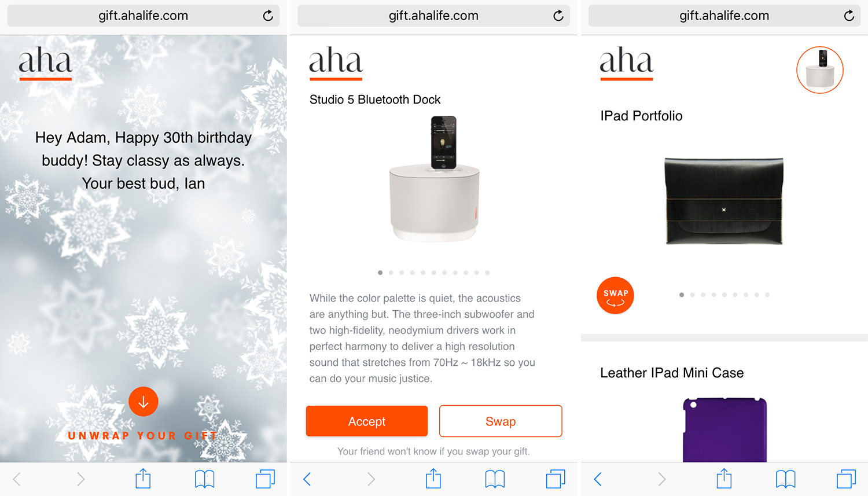Tap the aha logo on the Studio 5 Bluetooth Dock page
Viewport: 868px width, 496px height.
pos(336,63)
